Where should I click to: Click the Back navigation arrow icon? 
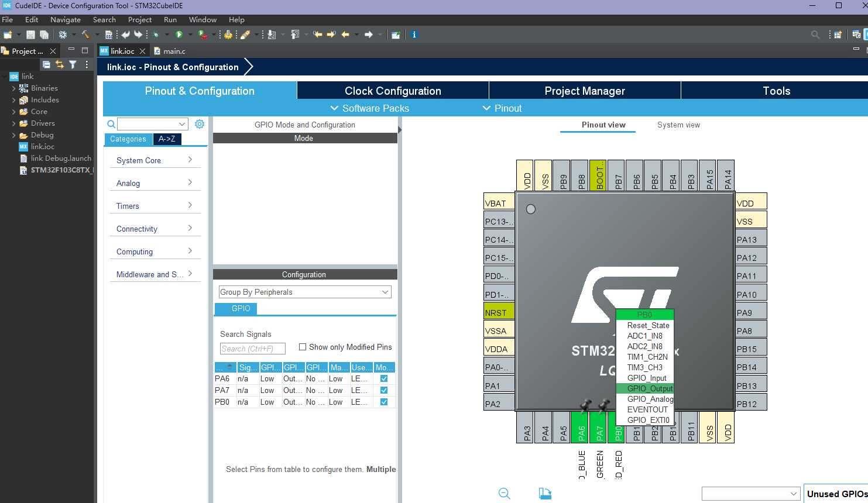click(345, 35)
